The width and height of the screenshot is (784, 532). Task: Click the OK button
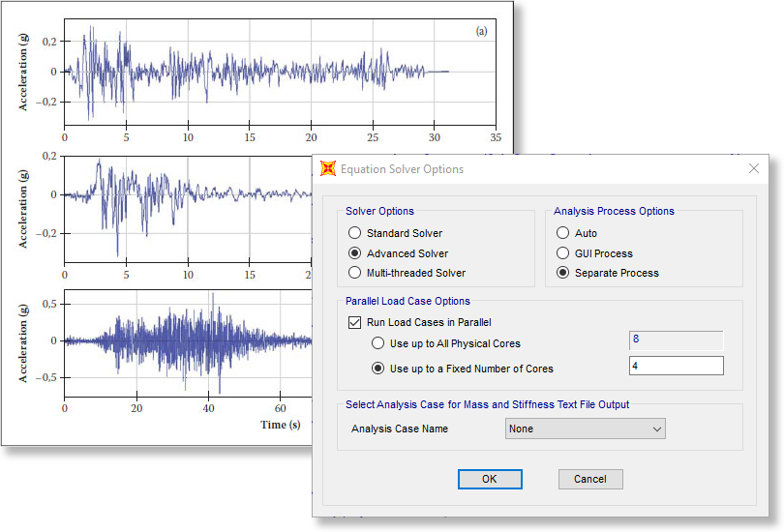point(490,479)
